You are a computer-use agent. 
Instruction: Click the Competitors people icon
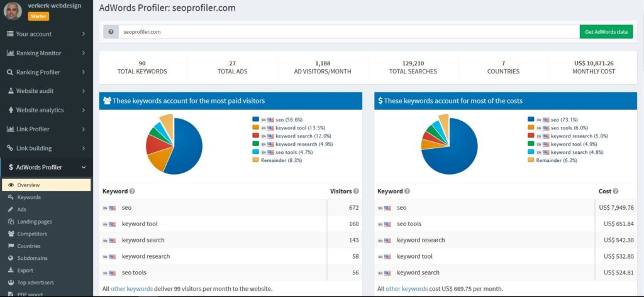pos(11,234)
